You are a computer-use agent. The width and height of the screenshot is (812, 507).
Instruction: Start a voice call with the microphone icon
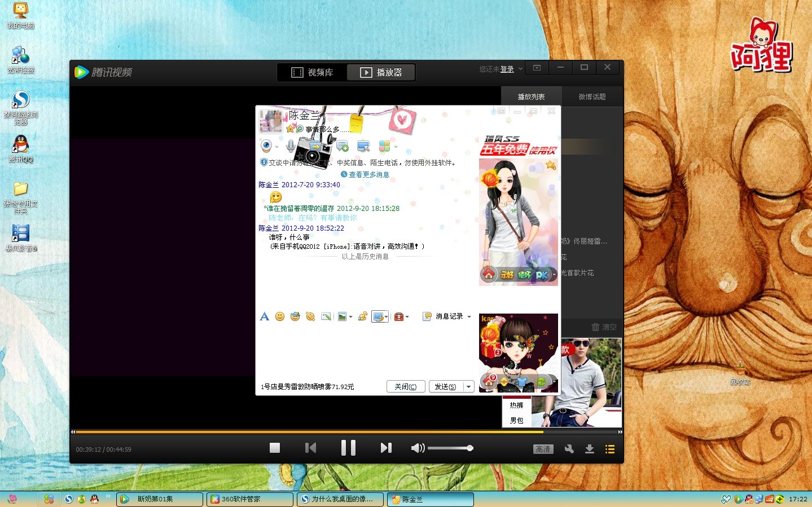(x=291, y=146)
